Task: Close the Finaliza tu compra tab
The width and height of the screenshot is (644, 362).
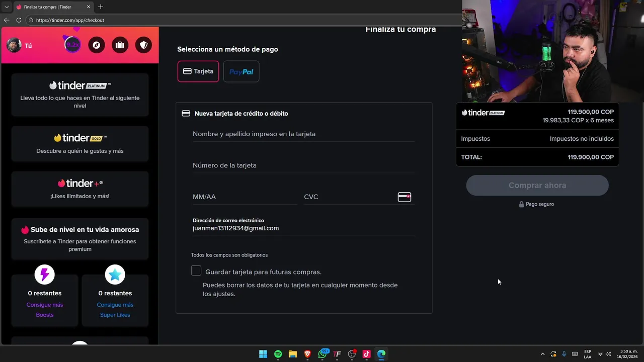Action: point(89,7)
